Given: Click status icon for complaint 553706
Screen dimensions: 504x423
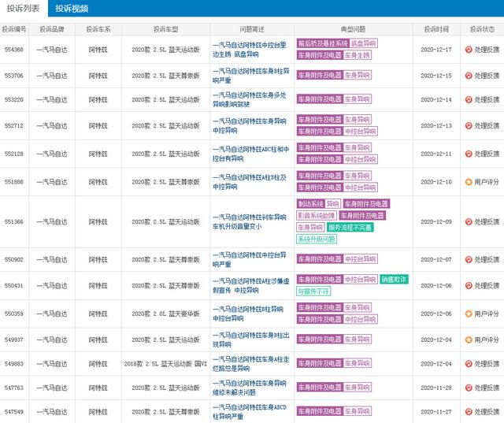Looking at the screenshot, I should (x=469, y=76).
